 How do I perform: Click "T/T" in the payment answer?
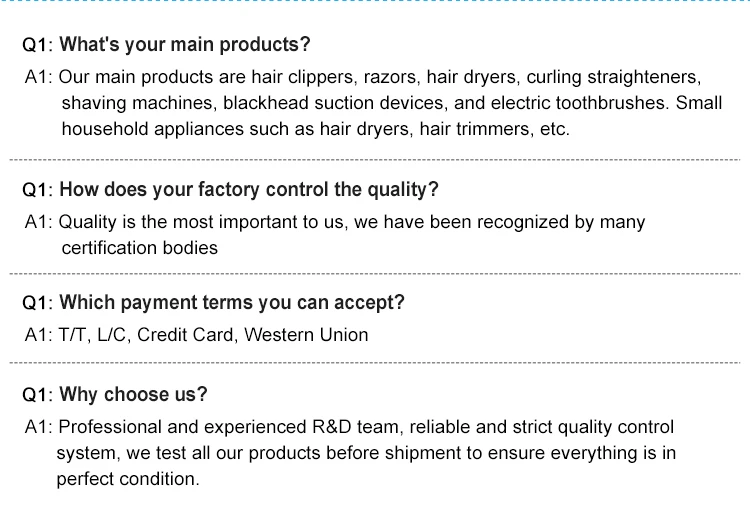coord(73,335)
